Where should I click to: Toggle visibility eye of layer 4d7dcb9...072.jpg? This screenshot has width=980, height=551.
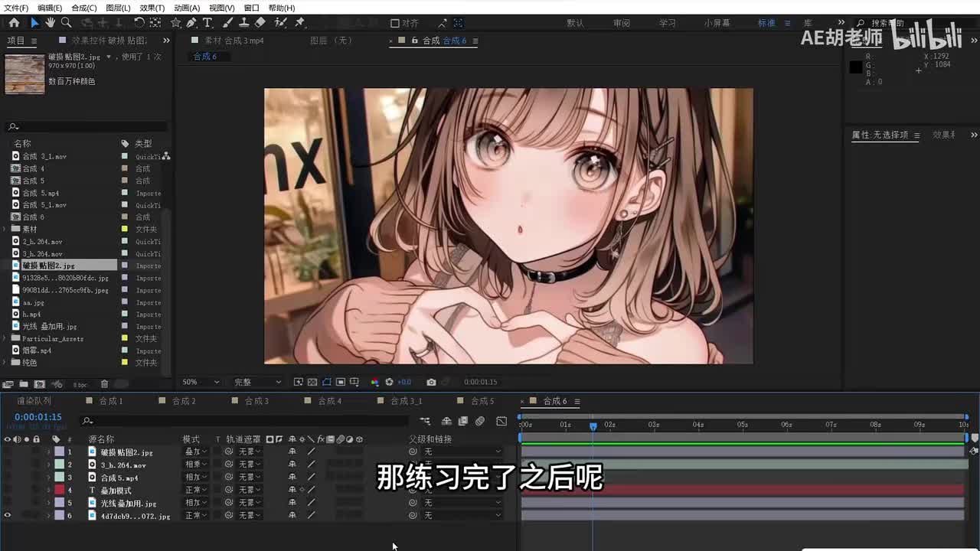[x=8, y=516]
